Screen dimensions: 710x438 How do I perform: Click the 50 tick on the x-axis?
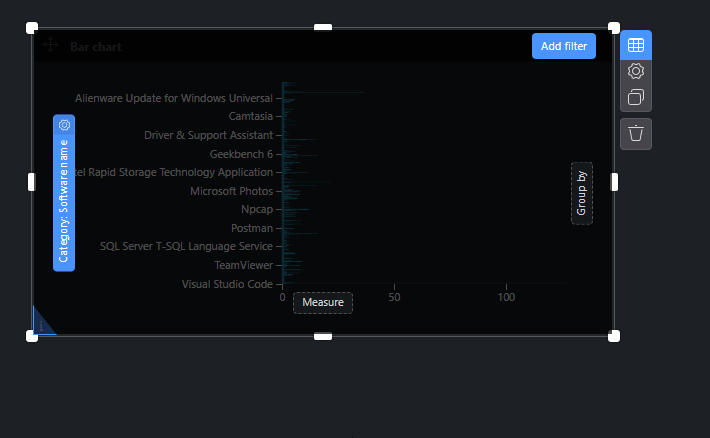(394, 298)
